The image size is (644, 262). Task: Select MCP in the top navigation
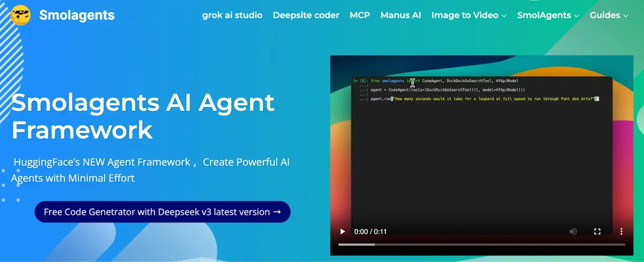pos(359,15)
